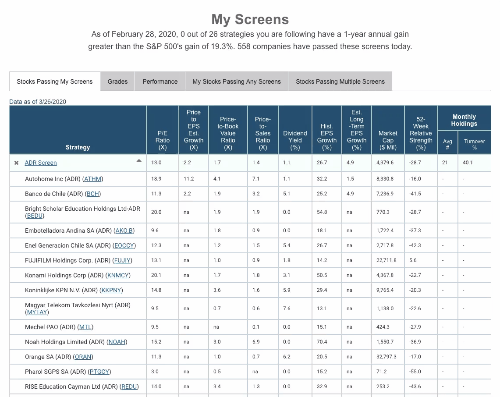Image resolution: width=500 pixels, height=397 pixels.
Task: Open the ATHM ticker link for Autohome Inc
Action: (93, 179)
